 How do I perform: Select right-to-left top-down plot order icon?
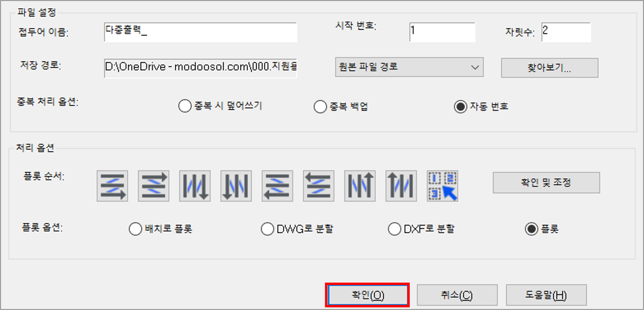pyautogui.click(x=277, y=186)
